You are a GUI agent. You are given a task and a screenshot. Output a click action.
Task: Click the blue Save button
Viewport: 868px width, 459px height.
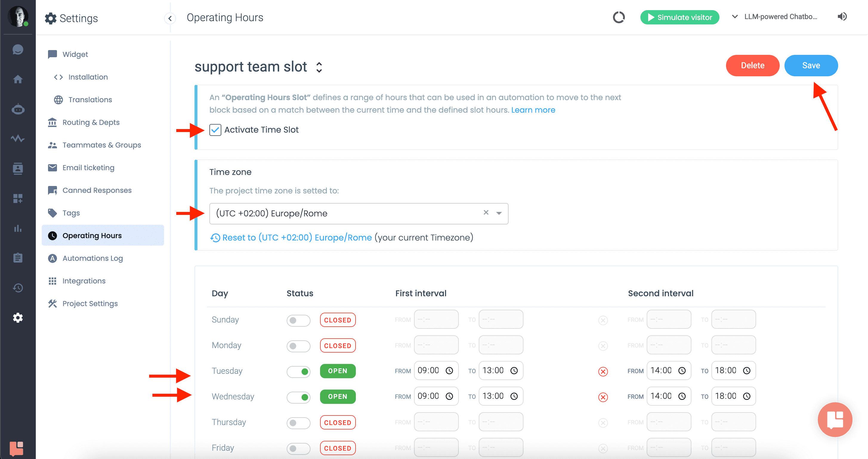click(811, 65)
